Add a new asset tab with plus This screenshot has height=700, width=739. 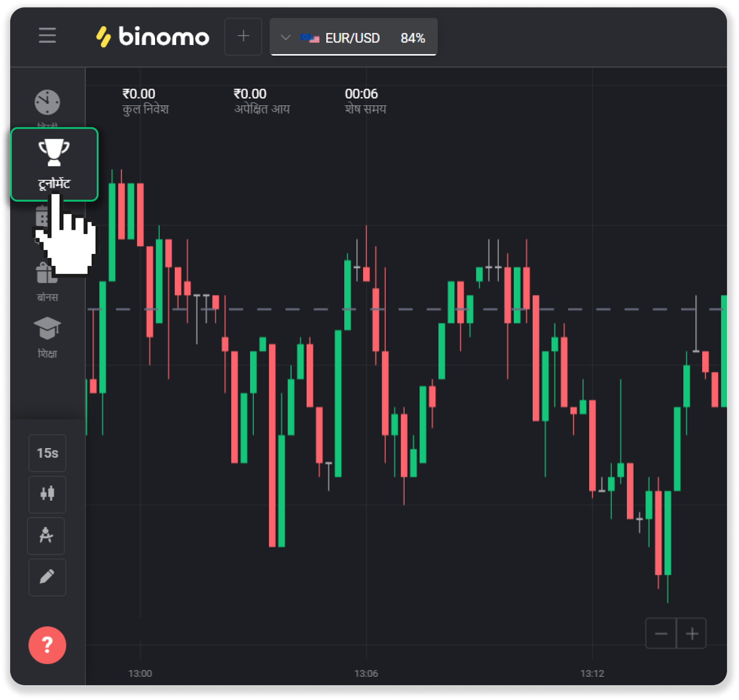(243, 36)
